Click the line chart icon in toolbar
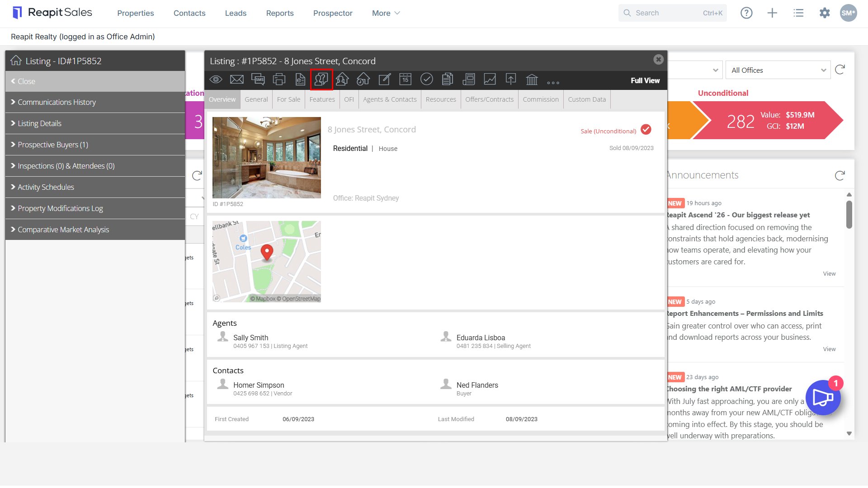868x488 pixels. [x=490, y=80]
